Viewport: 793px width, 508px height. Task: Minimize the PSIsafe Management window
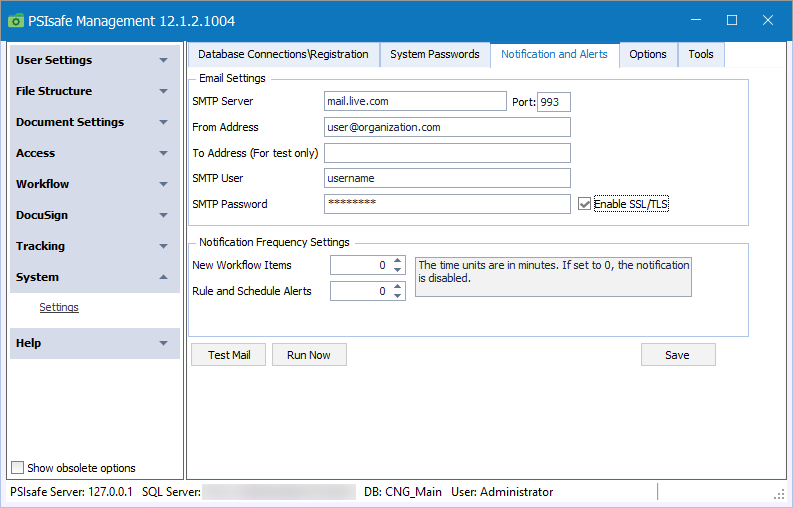(696, 20)
